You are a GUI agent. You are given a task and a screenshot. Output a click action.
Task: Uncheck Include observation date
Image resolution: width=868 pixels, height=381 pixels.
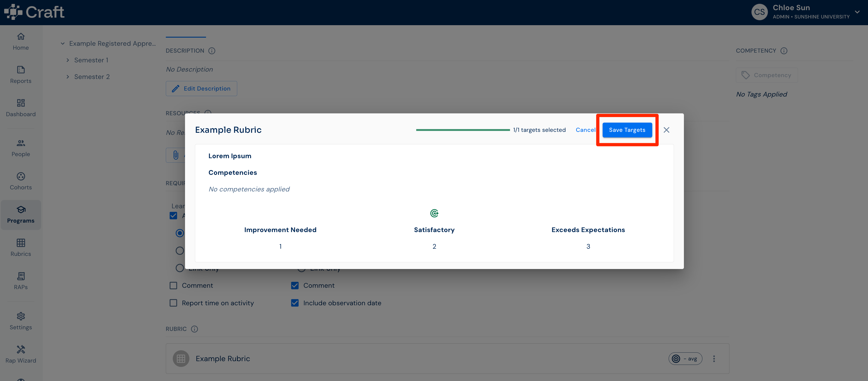(x=295, y=303)
